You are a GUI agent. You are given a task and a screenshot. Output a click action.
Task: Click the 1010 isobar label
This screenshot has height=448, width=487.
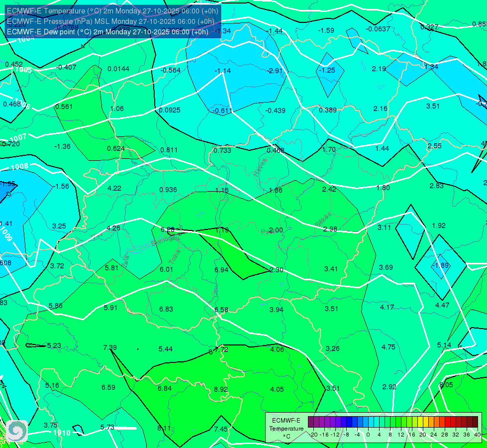(62, 433)
